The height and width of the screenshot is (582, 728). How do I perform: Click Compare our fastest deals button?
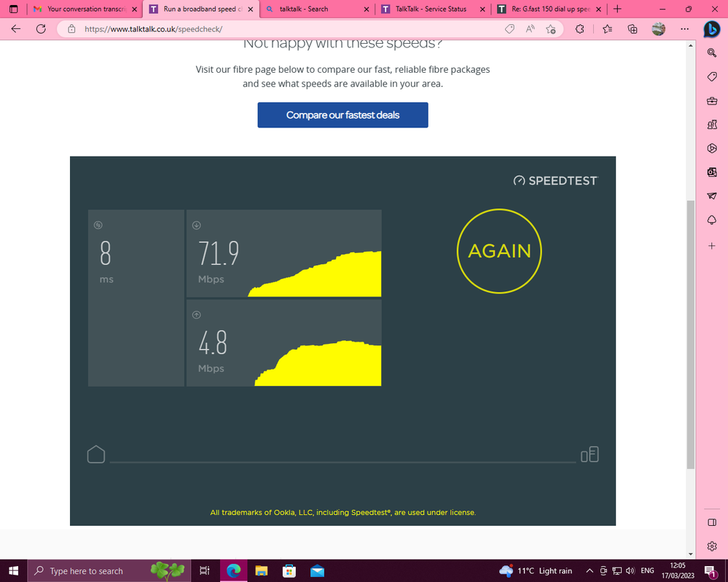click(x=343, y=115)
